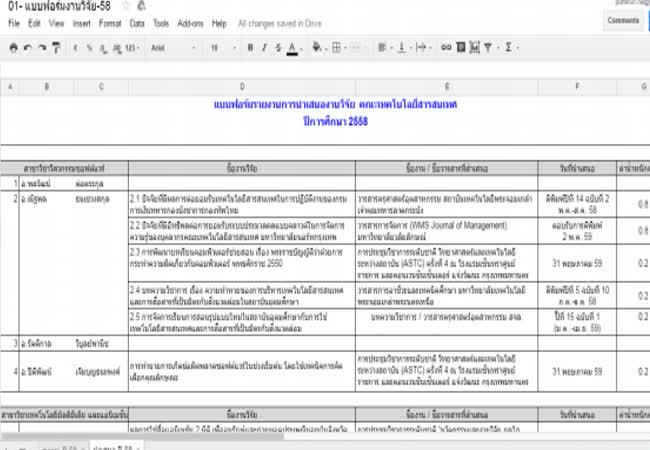This screenshot has width=650, height=450.
Task: Select the active sheet tab at bottom
Action: click(x=116, y=447)
